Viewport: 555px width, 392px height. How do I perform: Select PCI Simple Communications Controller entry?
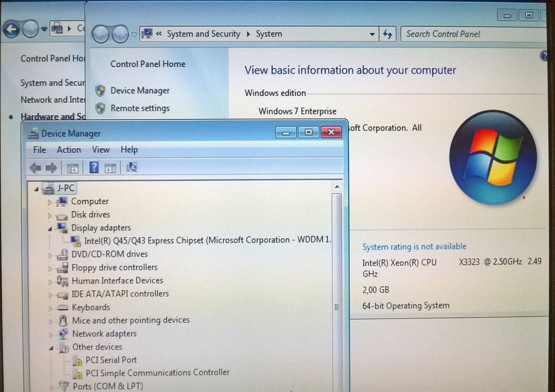[x=157, y=373]
